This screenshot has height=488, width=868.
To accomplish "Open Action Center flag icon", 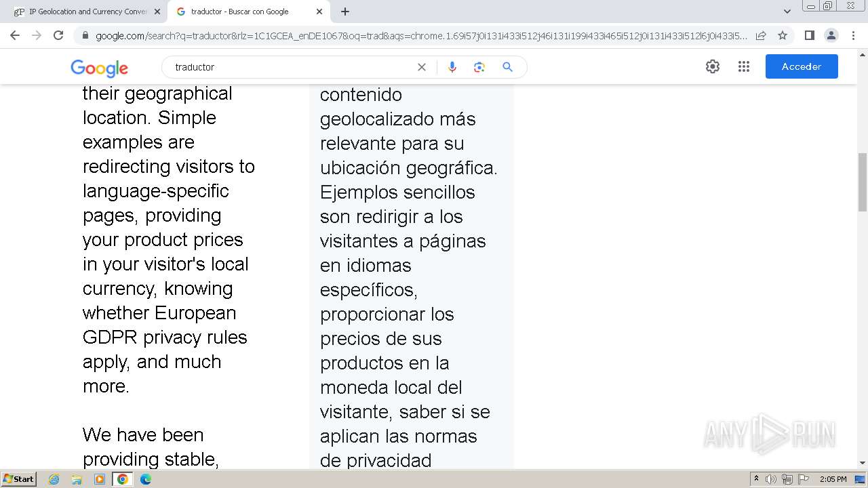I will coord(804,479).
